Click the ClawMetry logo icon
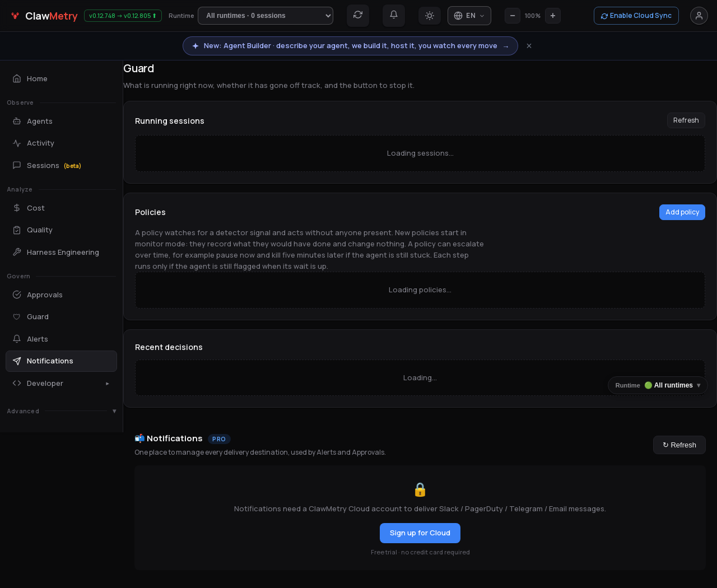 pos(15,16)
